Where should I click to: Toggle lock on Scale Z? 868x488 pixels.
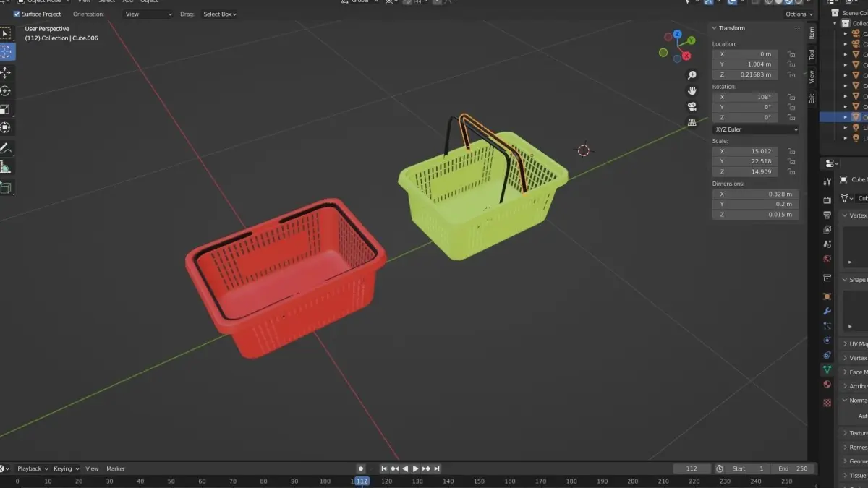pos(791,172)
